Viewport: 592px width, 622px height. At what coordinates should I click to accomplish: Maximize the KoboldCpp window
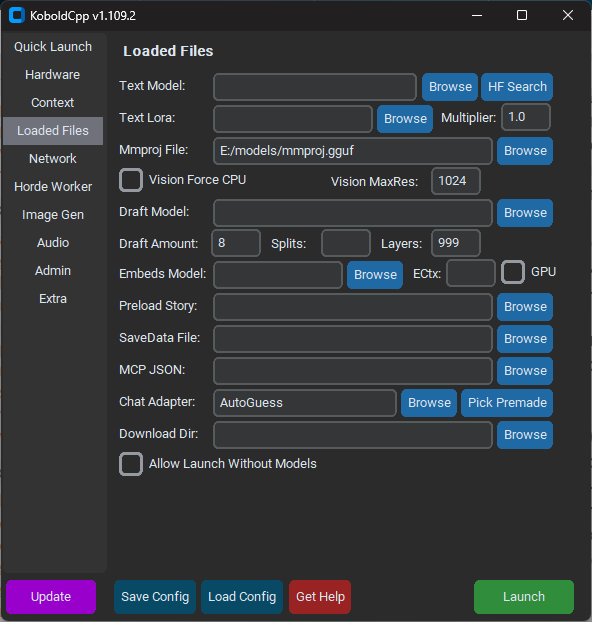pyautogui.click(x=522, y=15)
